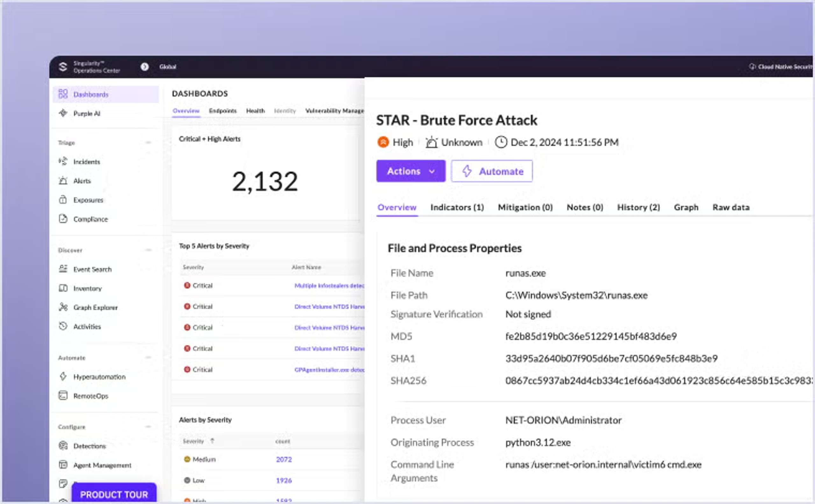Click the Automate button
This screenshot has height=504, width=815.
492,171
